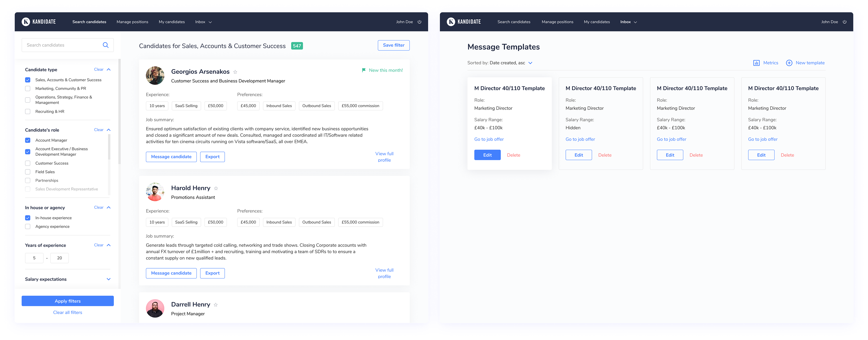
Task: Clear Years of experience filter
Action: [99, 245]
